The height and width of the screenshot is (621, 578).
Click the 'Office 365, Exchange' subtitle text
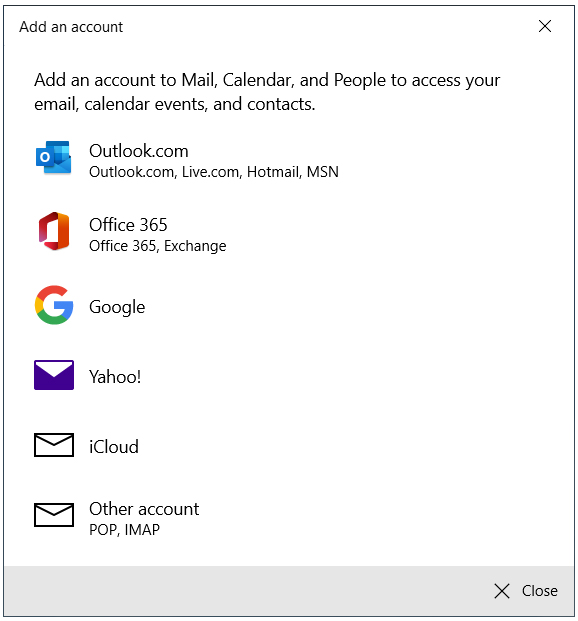click(158, 246)
